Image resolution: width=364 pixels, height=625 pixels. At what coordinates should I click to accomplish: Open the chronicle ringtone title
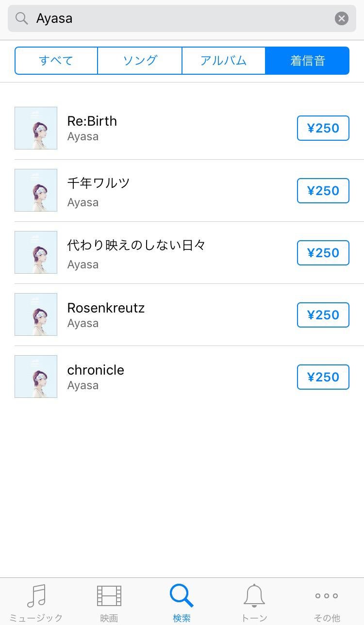[96, 370]
